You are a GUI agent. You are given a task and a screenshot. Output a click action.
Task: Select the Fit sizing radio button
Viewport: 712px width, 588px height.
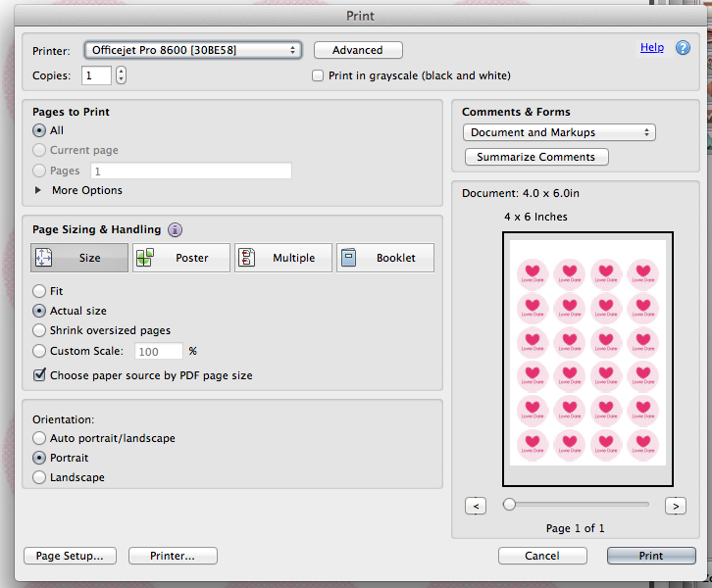point(39,291)
